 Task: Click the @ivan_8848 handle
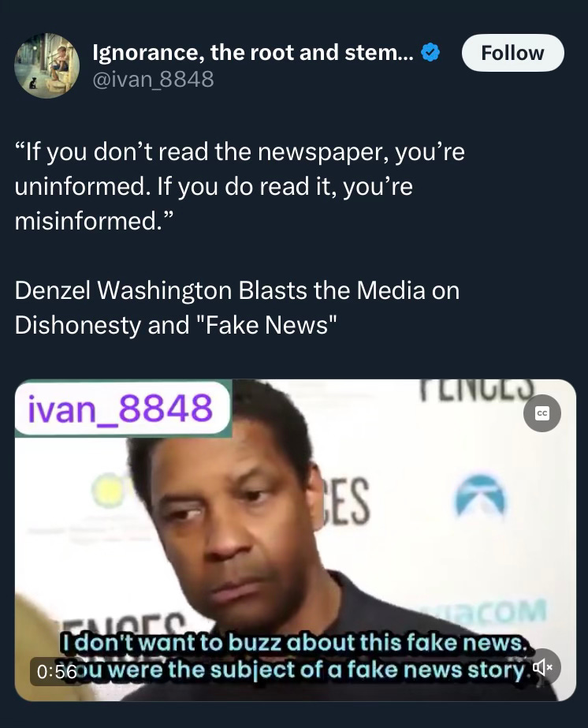[x=153, y=80]
